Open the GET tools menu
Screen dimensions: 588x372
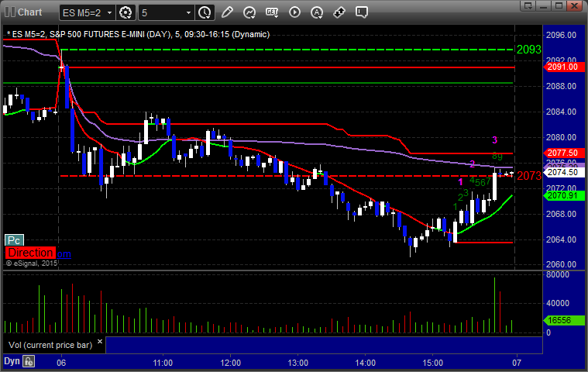tap(272, 12)
